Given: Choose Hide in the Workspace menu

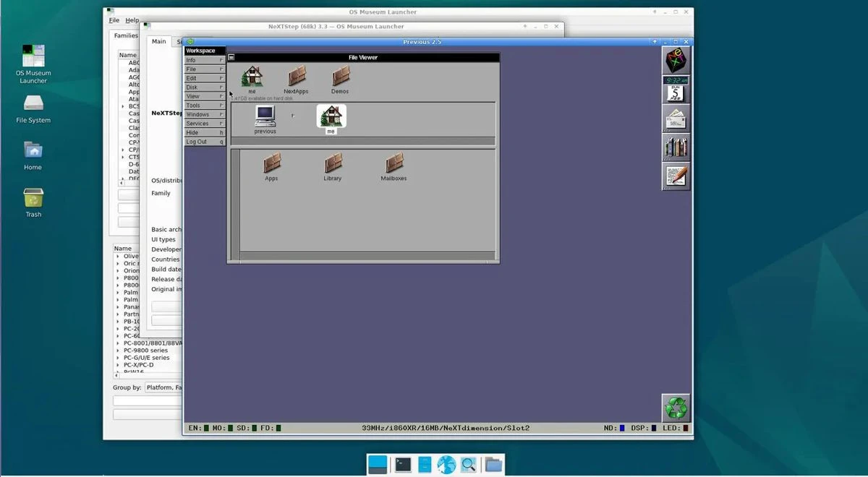Looking at the screenshot, I should tap(205, 132).
